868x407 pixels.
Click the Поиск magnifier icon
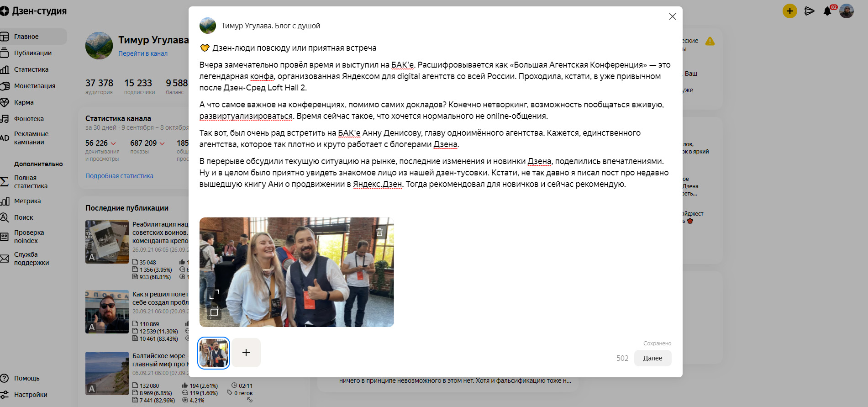point(5,217)
